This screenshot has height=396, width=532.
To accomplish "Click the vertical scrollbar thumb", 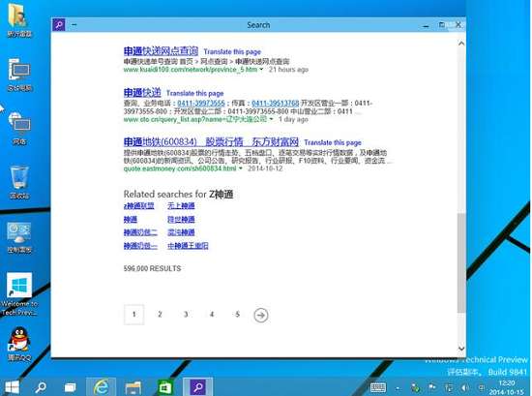I will [x=461, y=263].
